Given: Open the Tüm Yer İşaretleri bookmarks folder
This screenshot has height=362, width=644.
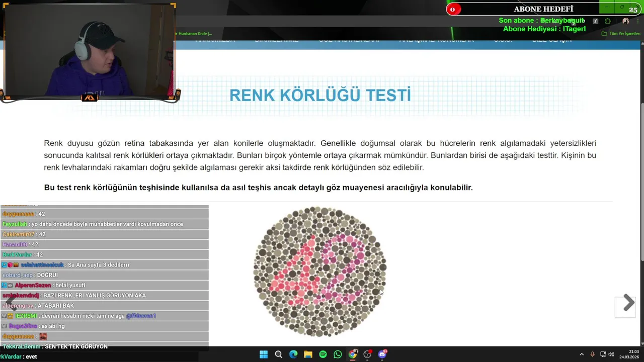Looking at the screenshot, I should tap(621, 34).
